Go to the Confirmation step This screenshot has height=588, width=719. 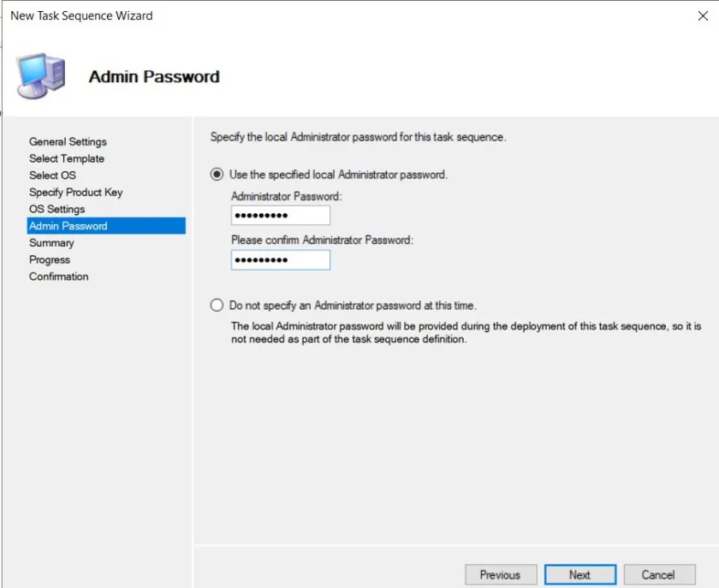[58, 276]
